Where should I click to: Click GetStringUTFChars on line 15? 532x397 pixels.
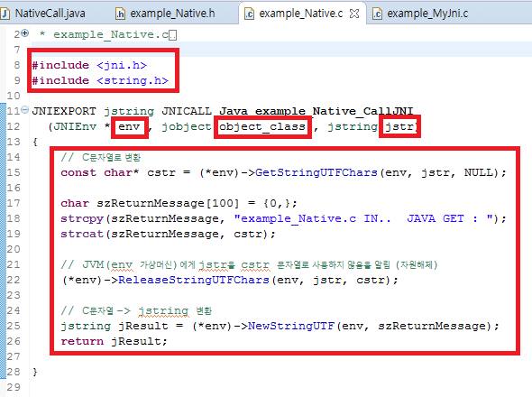tap(316, 172)
